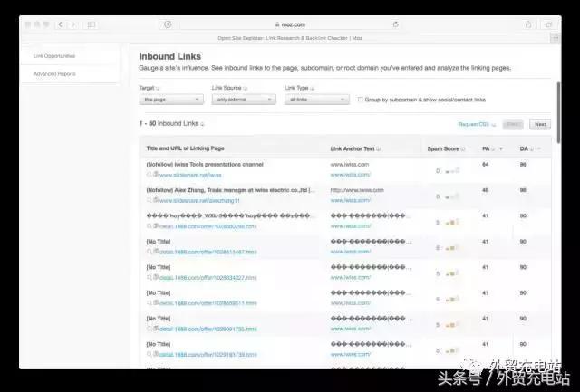Click the info icon beside Spam Score
Image resolution: width=580 pixels, height=392 pixels.
click(463, 148)
